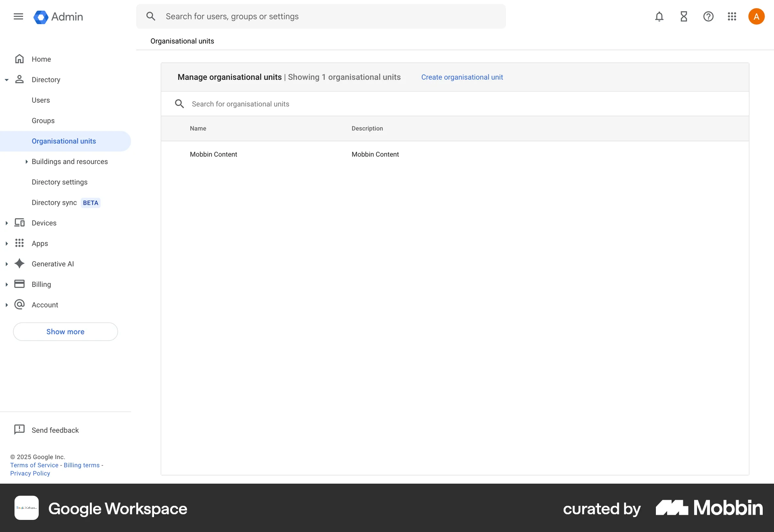
Task: Open the navigation hamburger menu
Action: point(18,16)
